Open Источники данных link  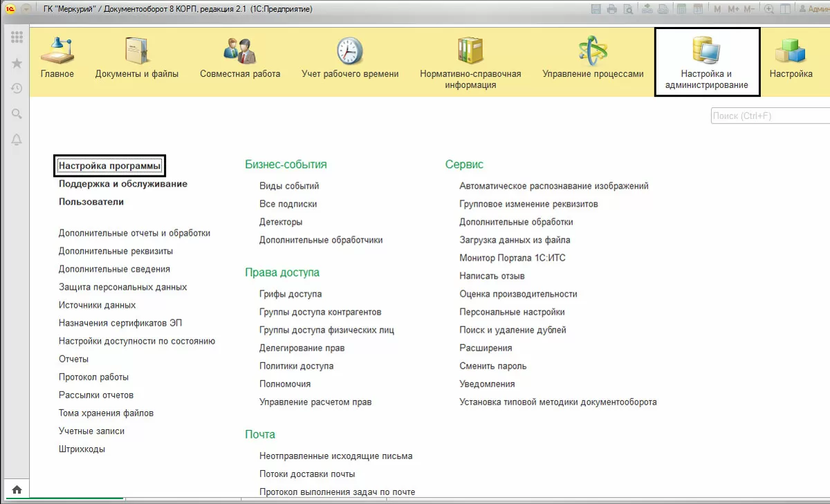point(97,305)
